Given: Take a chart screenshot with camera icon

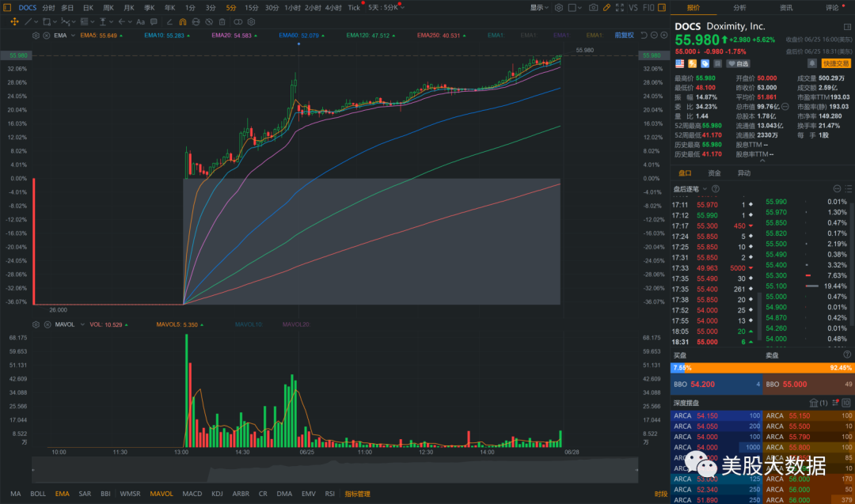Looking at the screenshot, I should [x=593, y=8].
